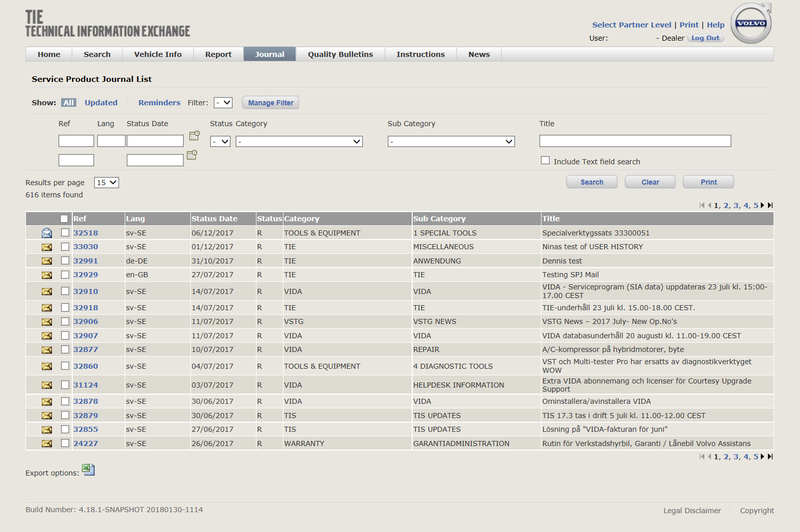Check the box for journal 32991
Screen dimensions: 800x532
point(65,260)
